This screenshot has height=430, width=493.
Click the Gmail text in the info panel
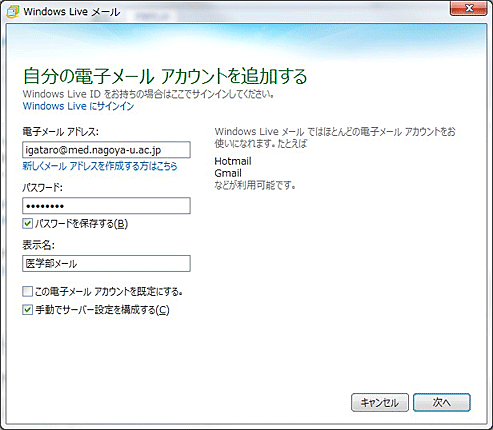click(x=228, y=173)
